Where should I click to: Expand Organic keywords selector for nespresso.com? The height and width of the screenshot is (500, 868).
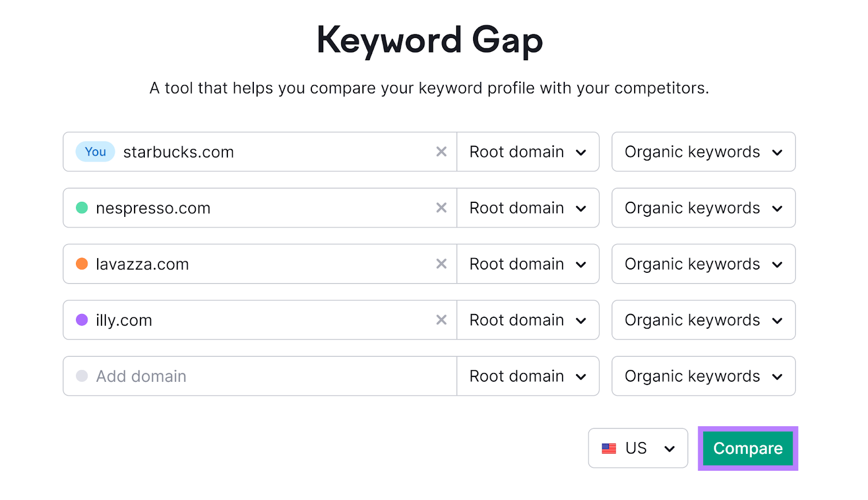click(703, 208)
